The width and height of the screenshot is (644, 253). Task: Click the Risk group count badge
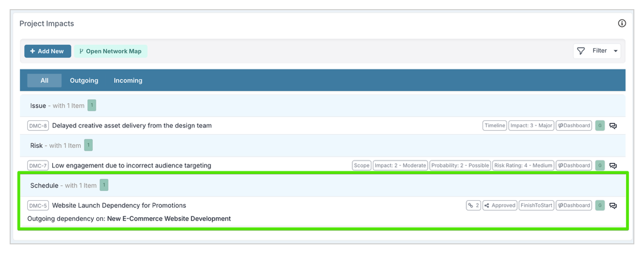(x=88, y=145)
